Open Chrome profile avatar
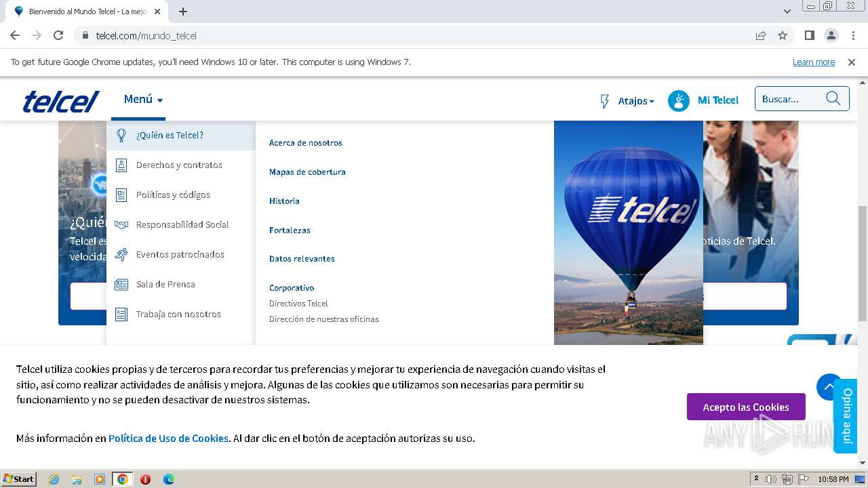The height and width of the screenshot is (488, 868). click(831, 35)
